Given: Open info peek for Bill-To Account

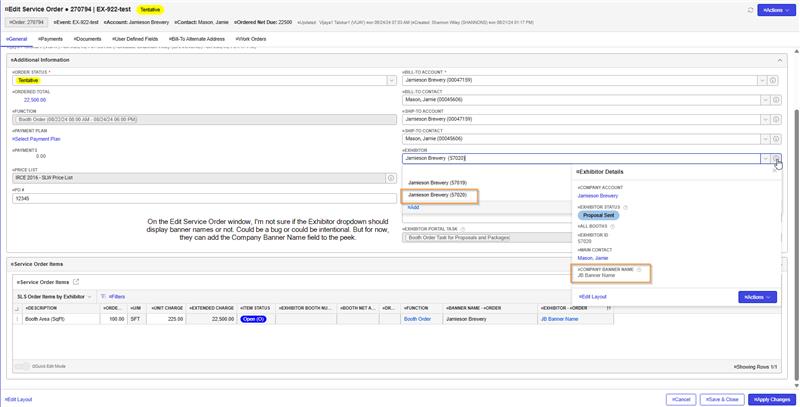Looking at the screenshot, I should (x=773, y=81).
